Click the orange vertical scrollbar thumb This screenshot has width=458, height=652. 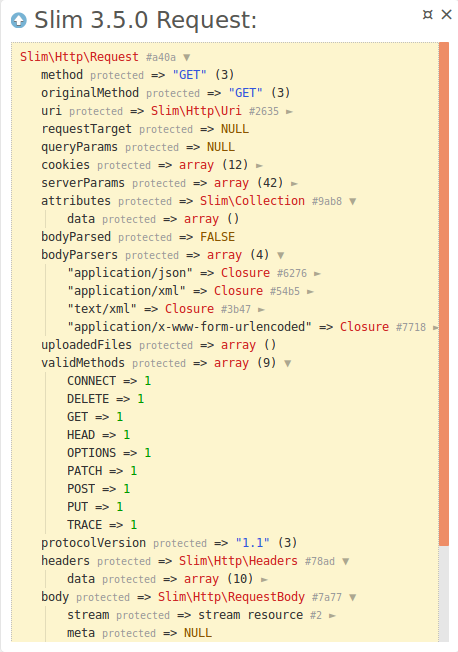[444, 293]
